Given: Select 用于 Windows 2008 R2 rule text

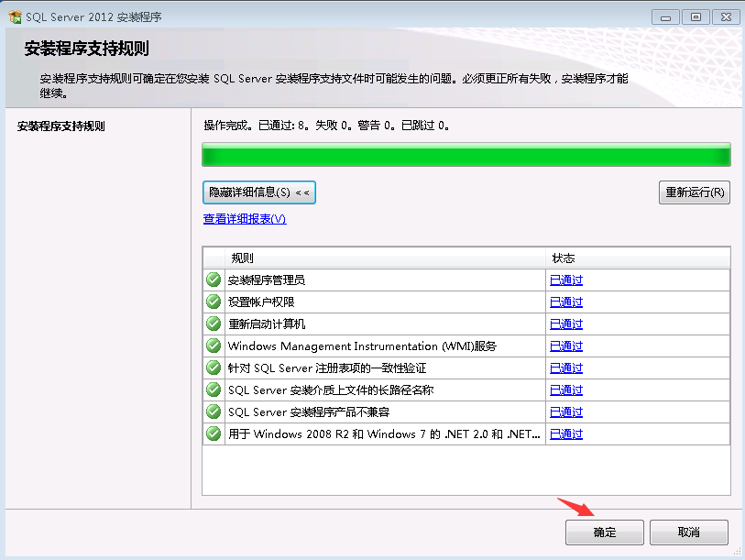Looking at the screenshot, I should [384, 434].
